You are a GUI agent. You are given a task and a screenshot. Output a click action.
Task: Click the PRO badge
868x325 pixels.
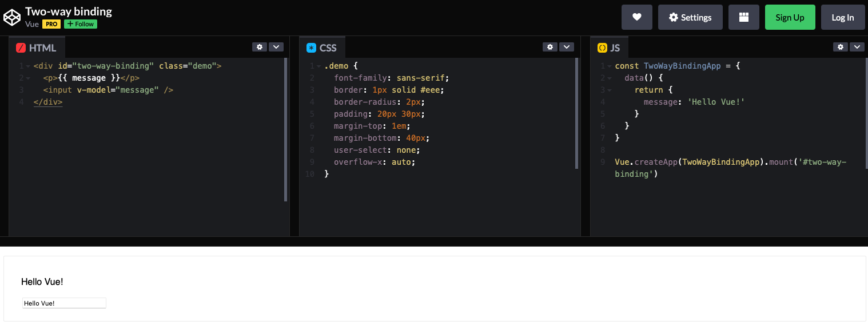click(51, 24)
